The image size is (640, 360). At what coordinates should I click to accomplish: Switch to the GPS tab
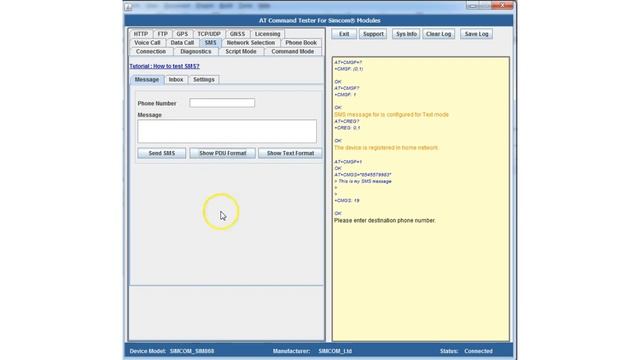point(182,34)
